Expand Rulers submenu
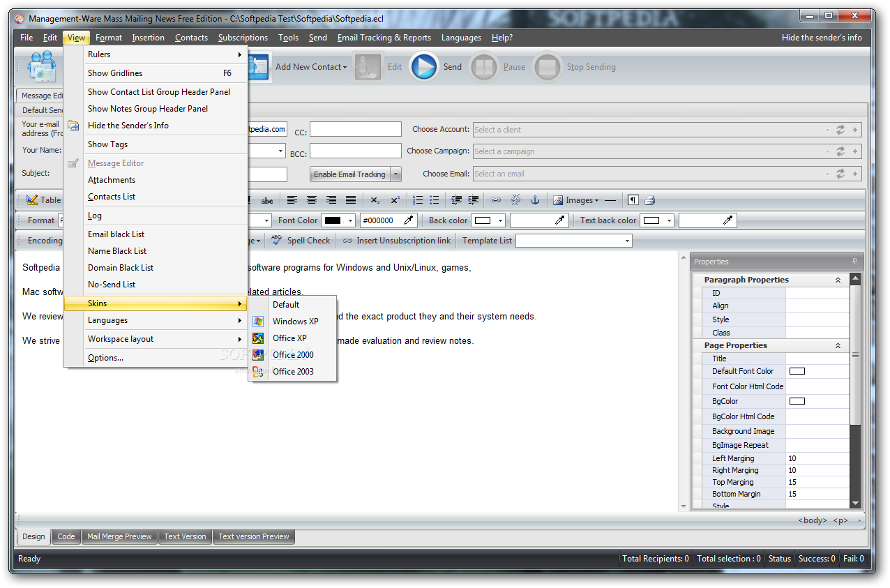This screenshot has width=890, height=588. [x=156, y=54]
